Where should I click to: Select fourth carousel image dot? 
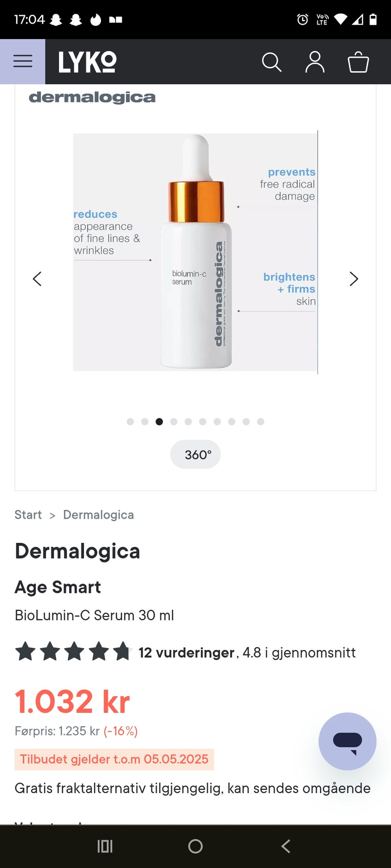tap(174, 422)
